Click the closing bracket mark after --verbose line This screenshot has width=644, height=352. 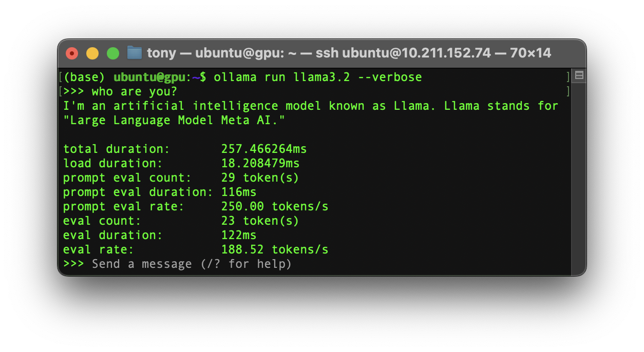click(568, 77)
